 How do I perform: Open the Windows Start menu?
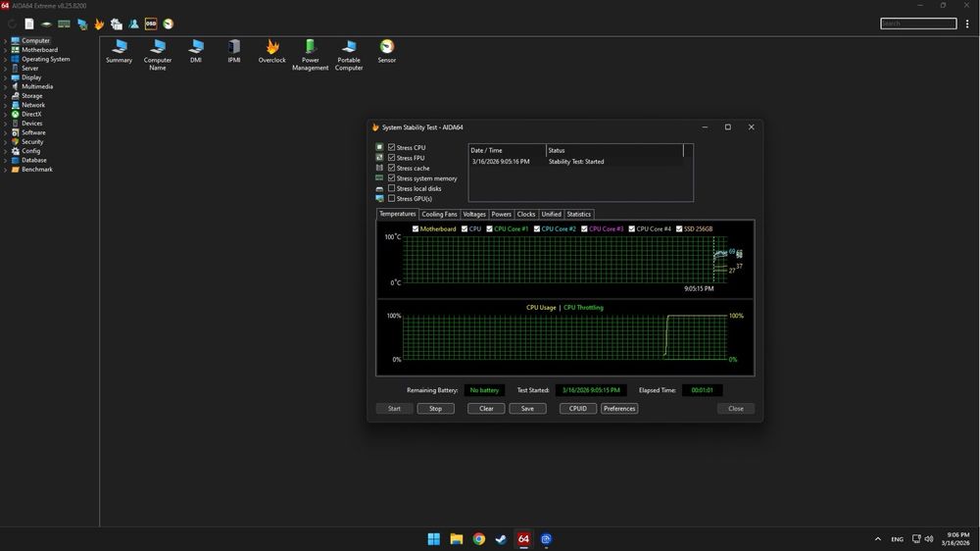434,538
